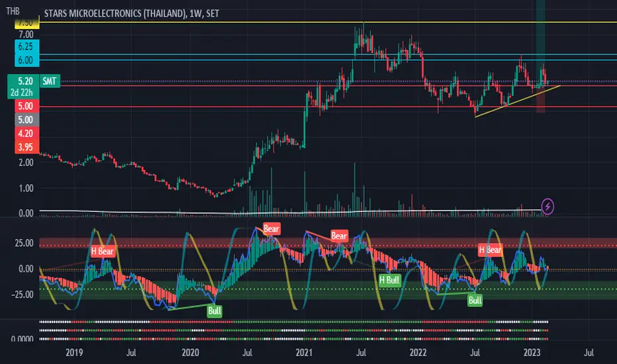Viewport: 617px width, 364px height.
Task: Click the cyan 6.00 price label
Action: coord(27,60)
